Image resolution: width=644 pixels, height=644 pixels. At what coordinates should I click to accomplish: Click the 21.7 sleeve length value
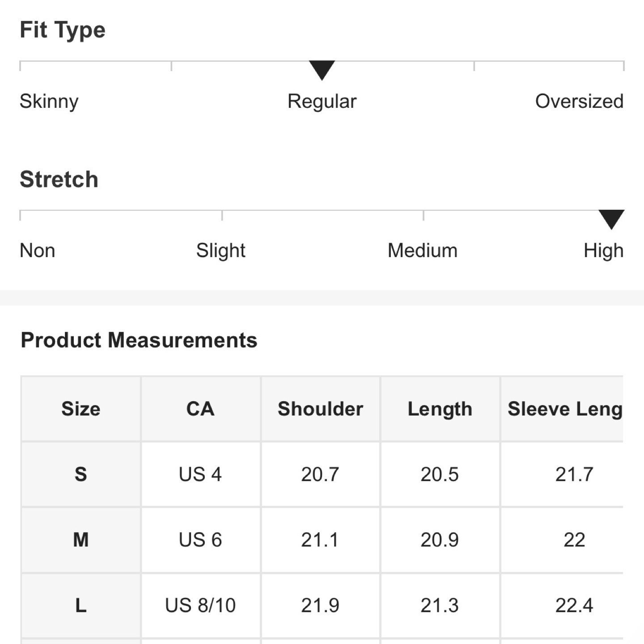[x=574, y=474]
